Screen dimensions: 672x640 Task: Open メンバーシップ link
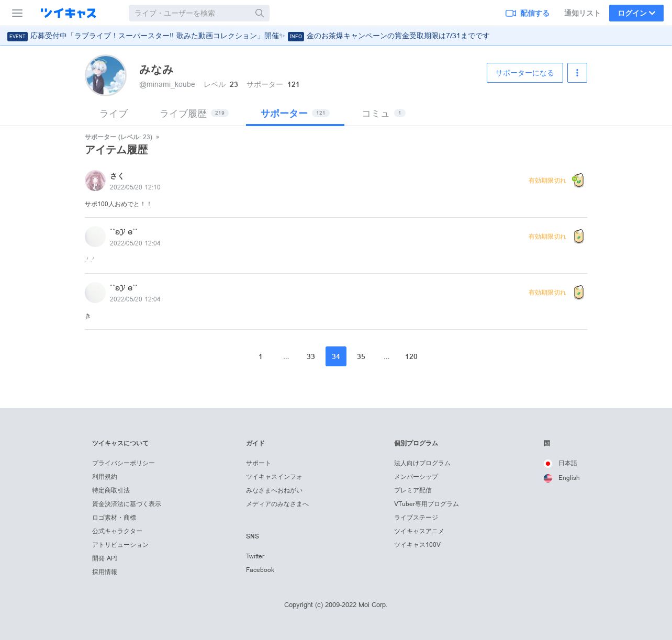click(416, 477)
